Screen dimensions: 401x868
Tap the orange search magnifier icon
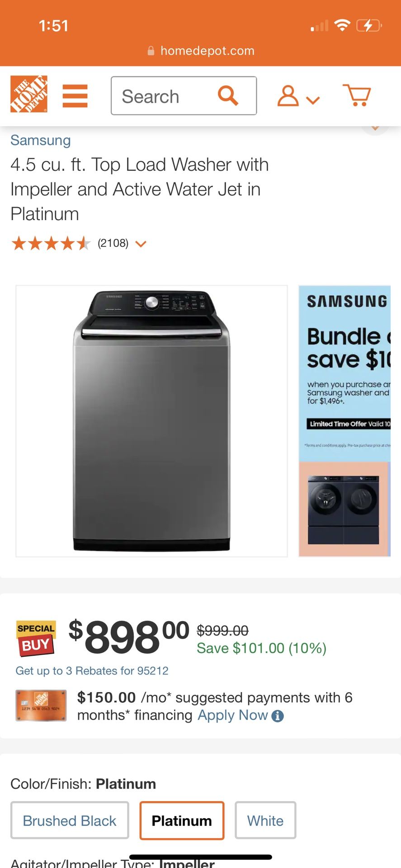point(228,95)
